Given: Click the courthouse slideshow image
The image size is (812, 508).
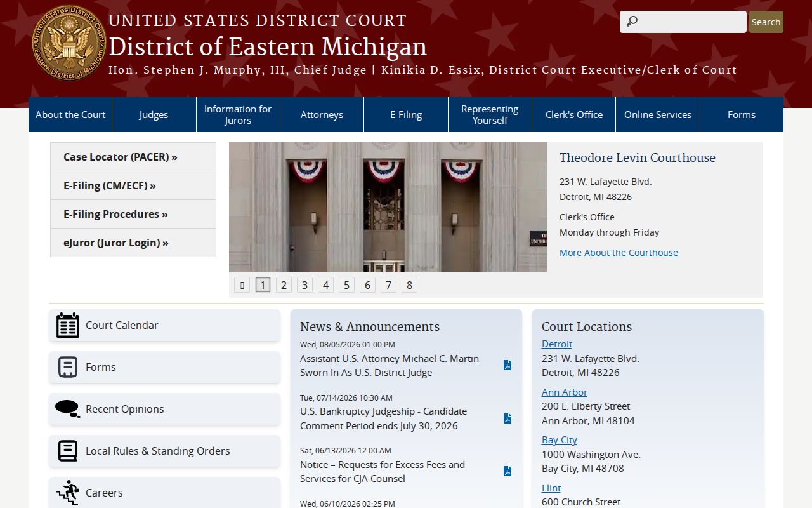Looking at the screenshot, I should click(388, 207).
